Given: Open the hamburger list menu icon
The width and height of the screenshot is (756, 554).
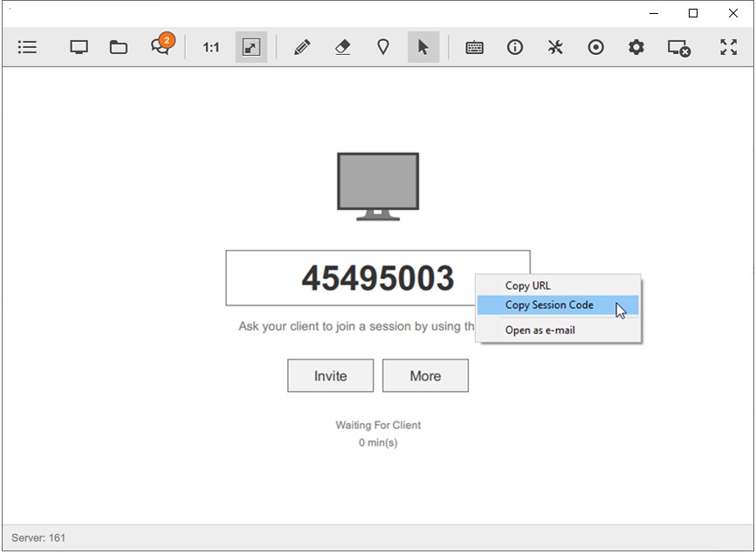Looking at the screenshot, I should click(x=27, y=47).
